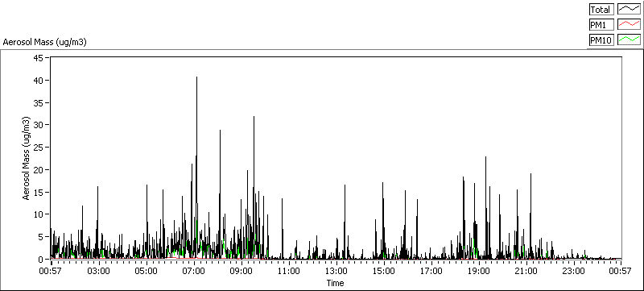The width and height of the screenshot is (644, 291).
Task: Click the 35 y-axis value
Action: click(39, 102)
